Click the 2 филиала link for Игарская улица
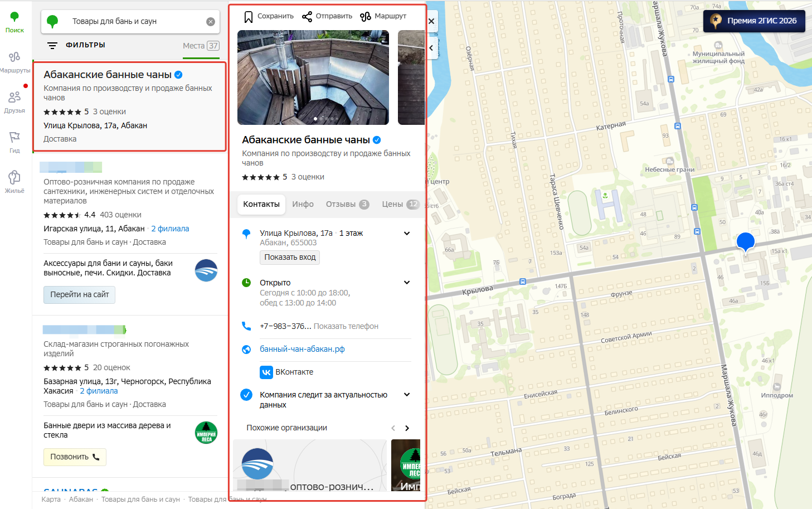This screenshot has height=509, width=812. coord(170,229)
